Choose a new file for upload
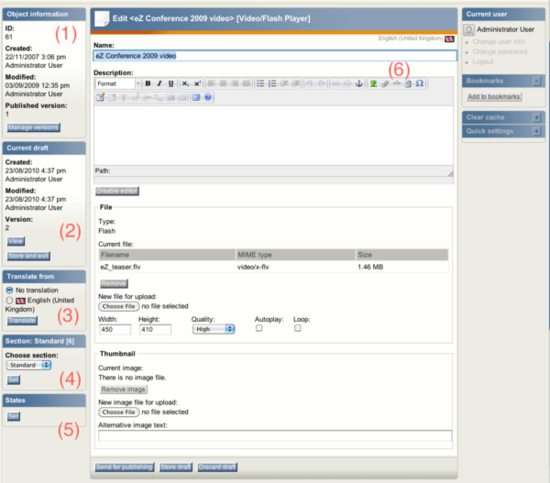550x483 pixels. tap(119, 306)
